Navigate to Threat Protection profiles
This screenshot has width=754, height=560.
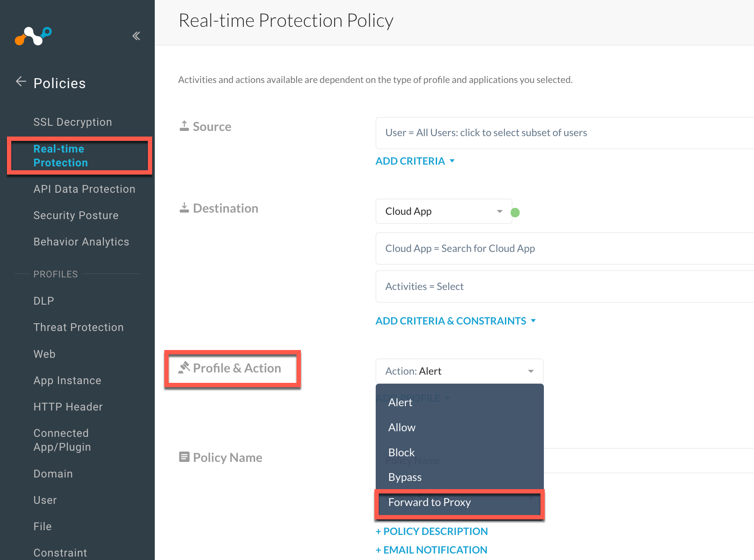(x=78, y=327)
